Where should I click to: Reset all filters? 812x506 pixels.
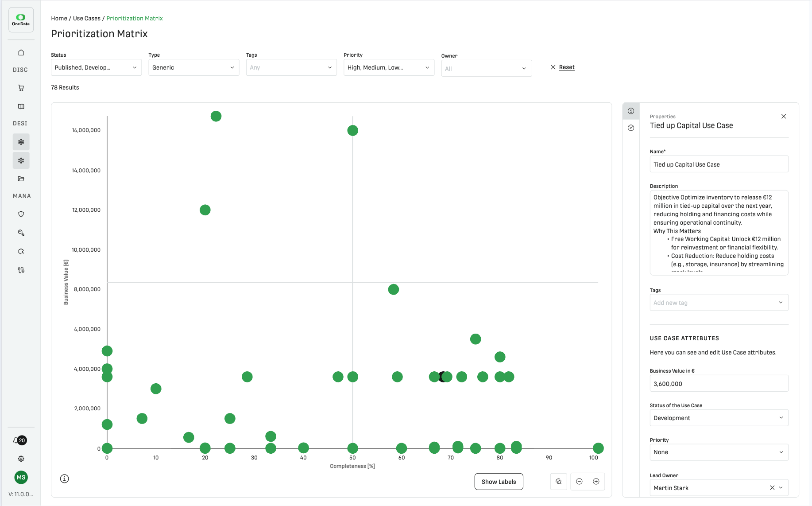point(563,67)
